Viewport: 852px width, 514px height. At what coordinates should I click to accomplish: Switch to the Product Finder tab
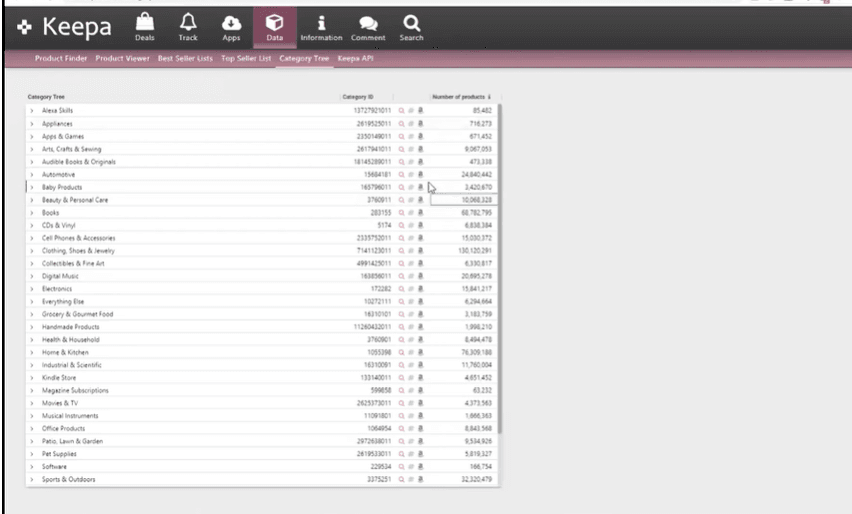click(x=63, y=59)
